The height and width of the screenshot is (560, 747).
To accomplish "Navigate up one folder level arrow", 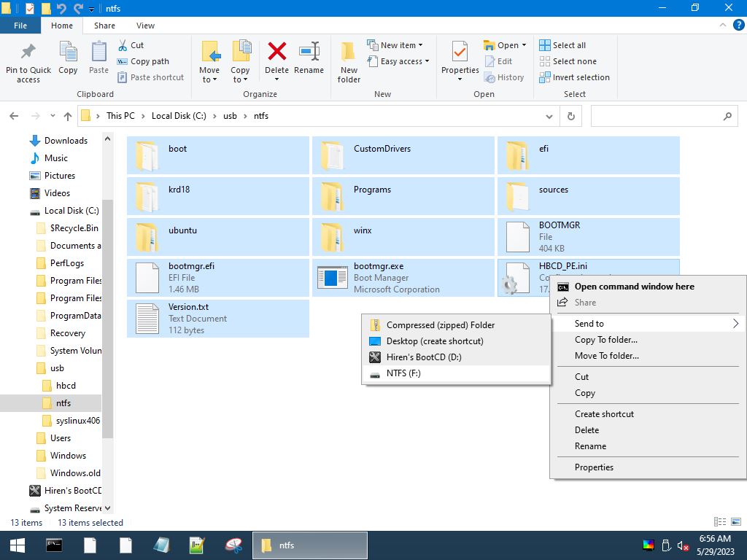I will [x=68, y=116].
